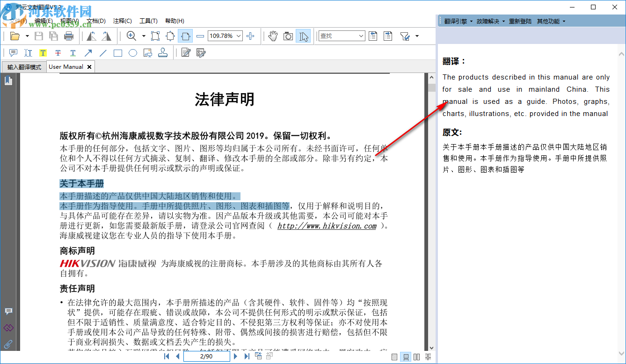Viewport: 626px width, 364px height.
Task: Show the links side panel
Action: (x=8, y=328)
